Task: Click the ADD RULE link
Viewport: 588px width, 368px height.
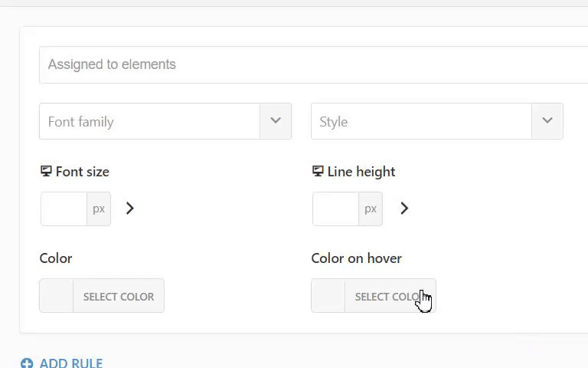Action: coord(71,363)
